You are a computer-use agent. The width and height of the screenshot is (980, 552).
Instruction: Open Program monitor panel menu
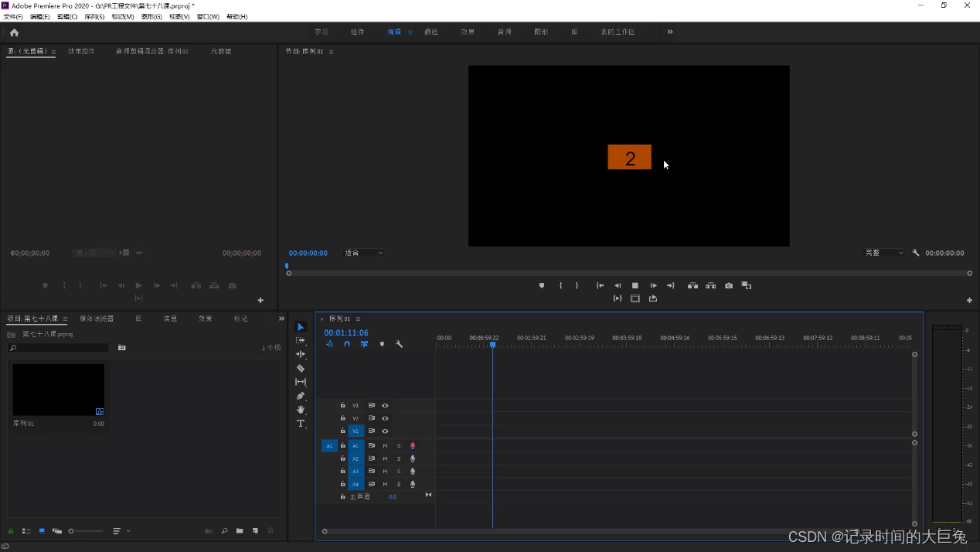tap(332, 52)
